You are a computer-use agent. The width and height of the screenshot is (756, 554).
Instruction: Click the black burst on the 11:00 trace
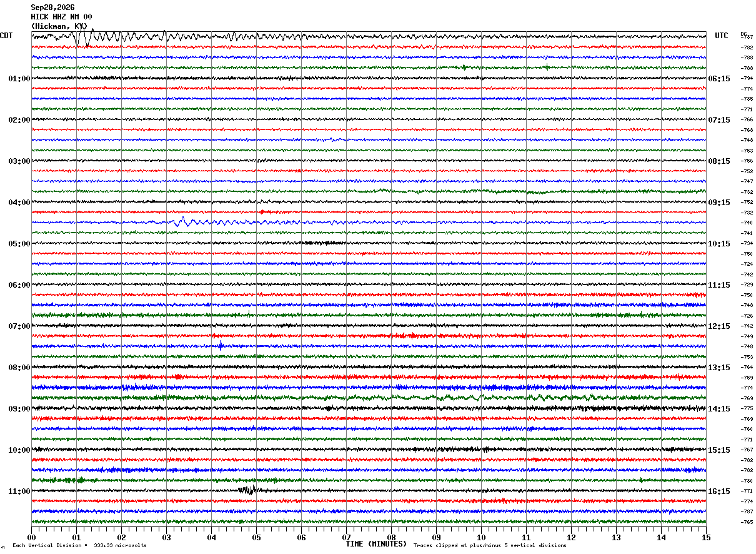coord(248,490)
